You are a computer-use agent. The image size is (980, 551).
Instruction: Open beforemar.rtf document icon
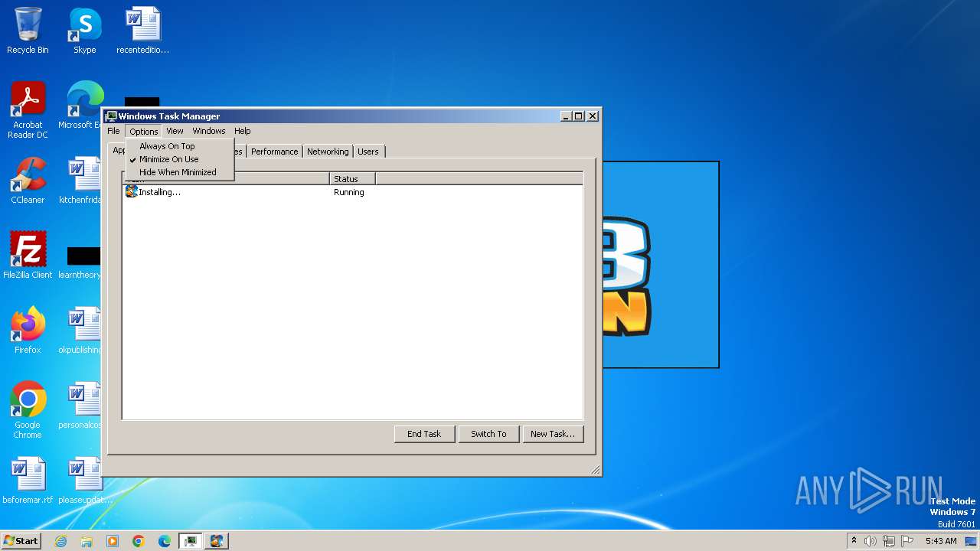(x=28, y=481)
